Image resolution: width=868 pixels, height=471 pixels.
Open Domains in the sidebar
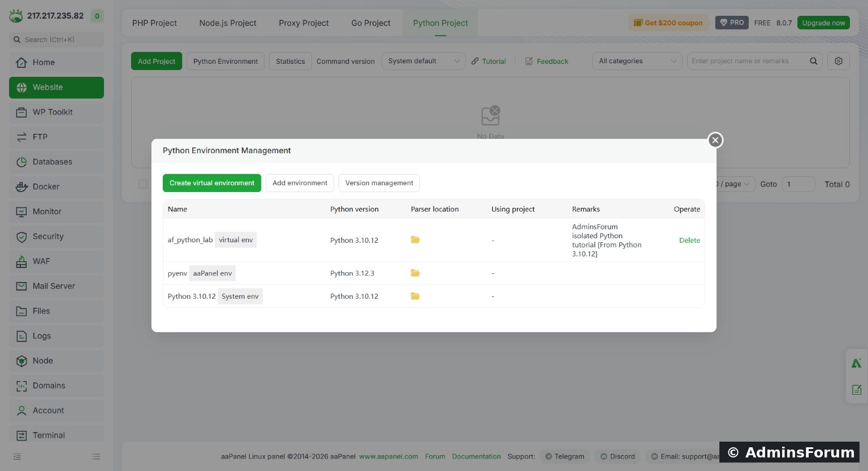coord(57,385)
